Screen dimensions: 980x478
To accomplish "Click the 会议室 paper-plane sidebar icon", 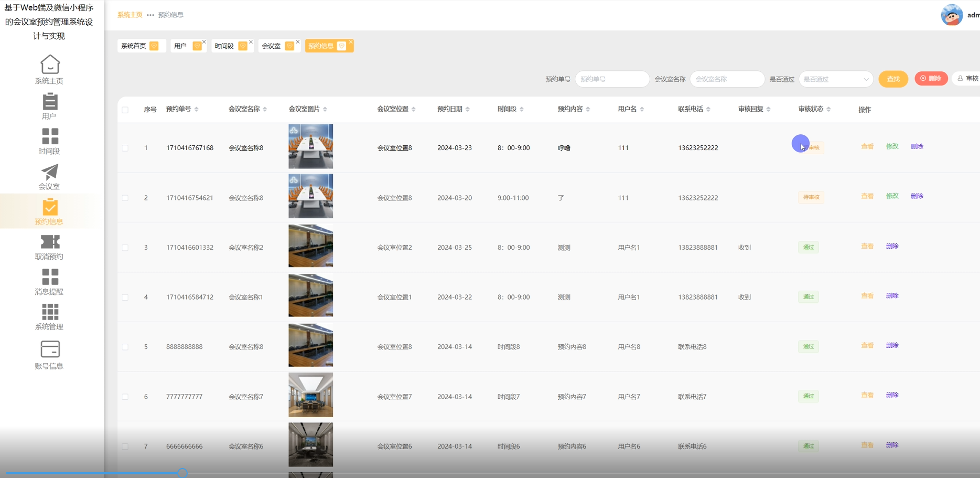I will pyautogui.click(x=49, y=172).
